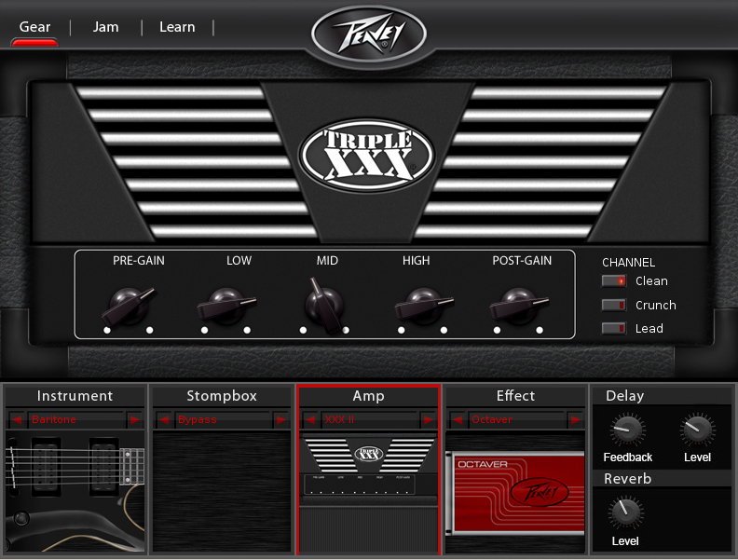Click the Lead channel label
The image size is (738, 560).
coord(649,329)
